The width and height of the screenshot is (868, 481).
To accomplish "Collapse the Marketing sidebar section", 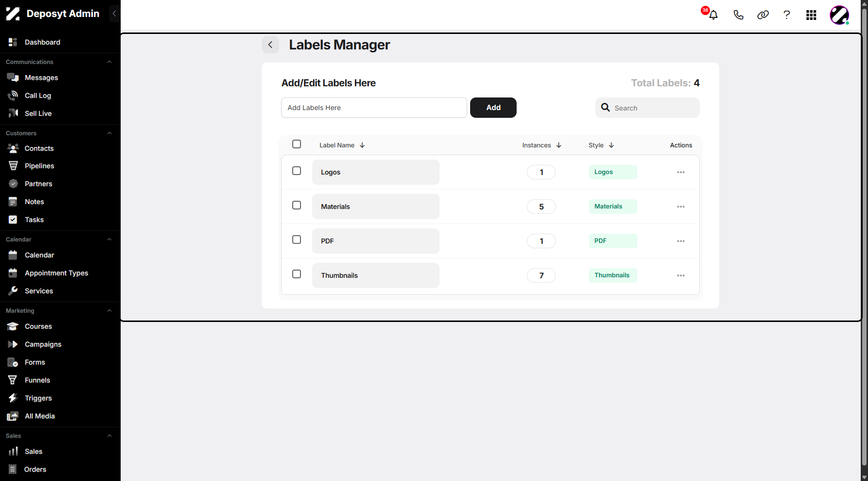I will 110,311.
